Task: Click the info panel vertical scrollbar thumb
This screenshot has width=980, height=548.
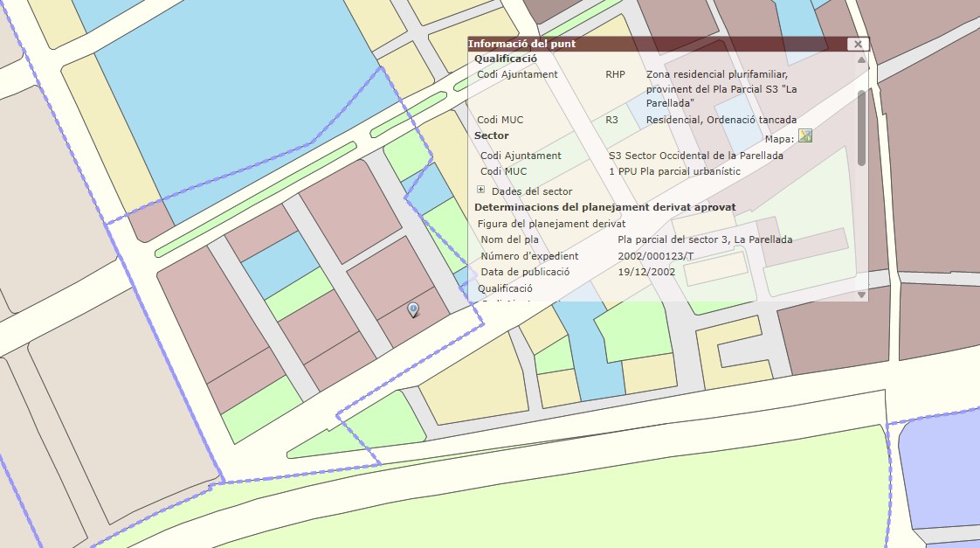Action: coord(861,127)
